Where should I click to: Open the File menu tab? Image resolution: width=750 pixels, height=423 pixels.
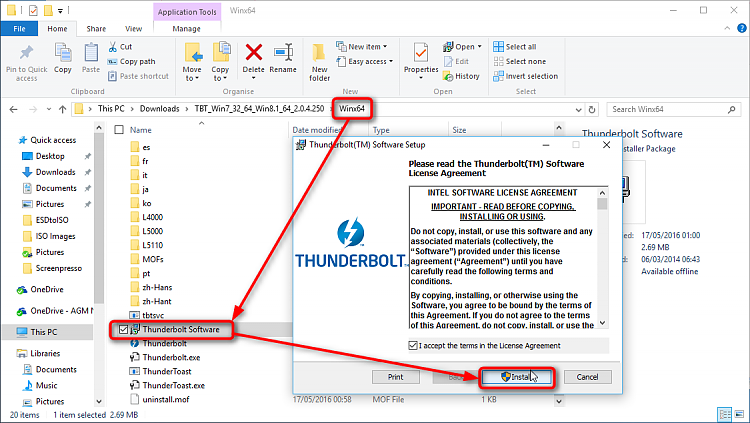[19, 29]
